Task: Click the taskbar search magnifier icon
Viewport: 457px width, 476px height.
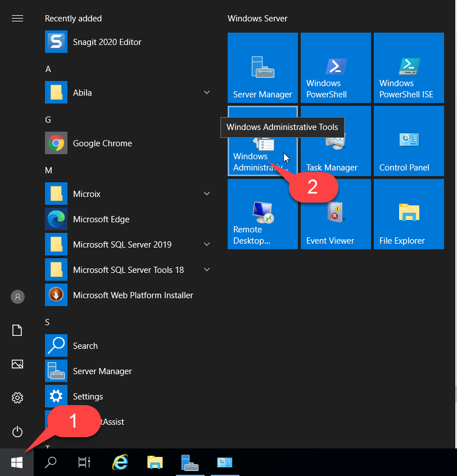Action: (x=51, y=462)
